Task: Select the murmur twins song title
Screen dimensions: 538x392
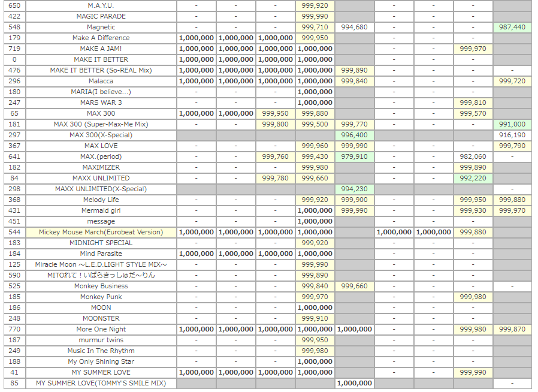Action: click(101, 340)
